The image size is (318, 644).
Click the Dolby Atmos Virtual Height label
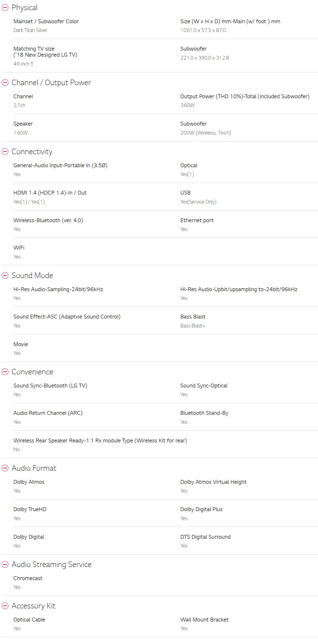213,482
